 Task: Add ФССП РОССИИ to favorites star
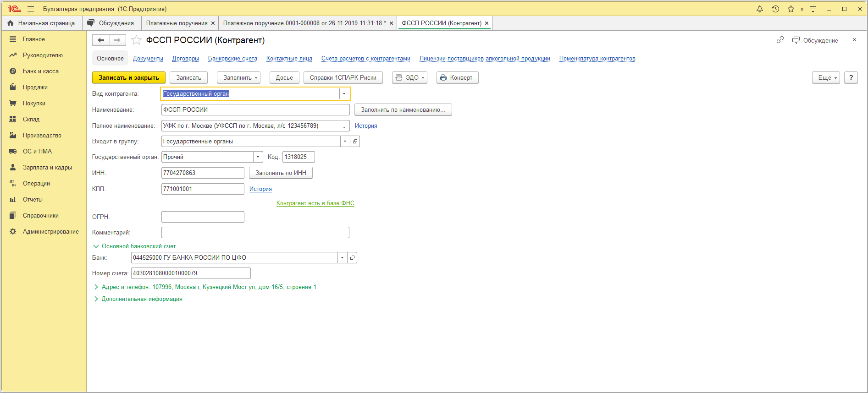(x=136, y=40)
